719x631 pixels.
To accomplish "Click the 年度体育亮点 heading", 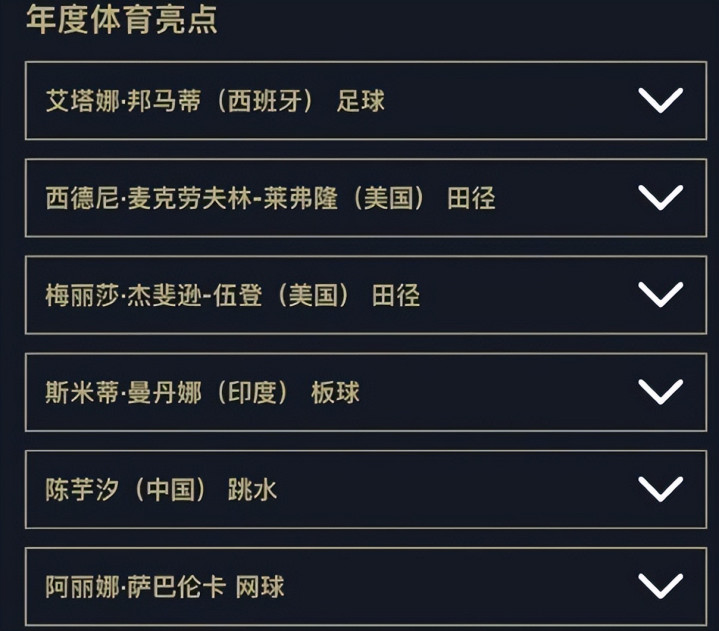I will click(122, 20).
